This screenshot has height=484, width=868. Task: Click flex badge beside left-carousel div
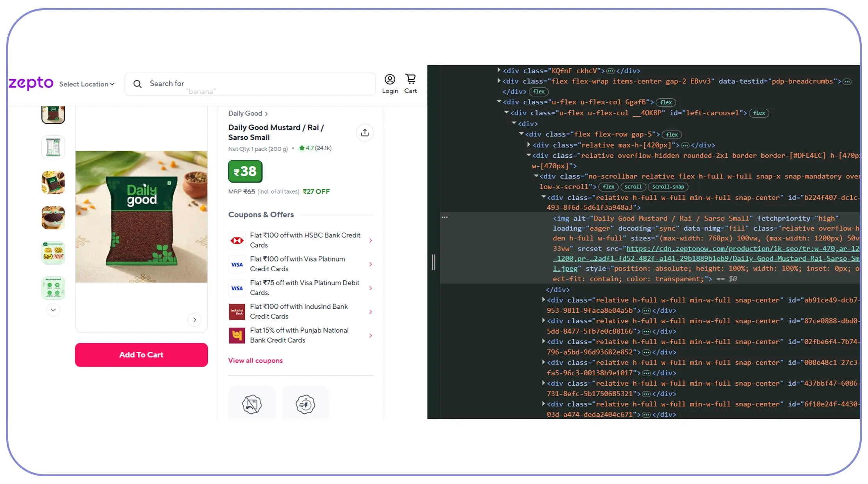(x=759, y=113)
